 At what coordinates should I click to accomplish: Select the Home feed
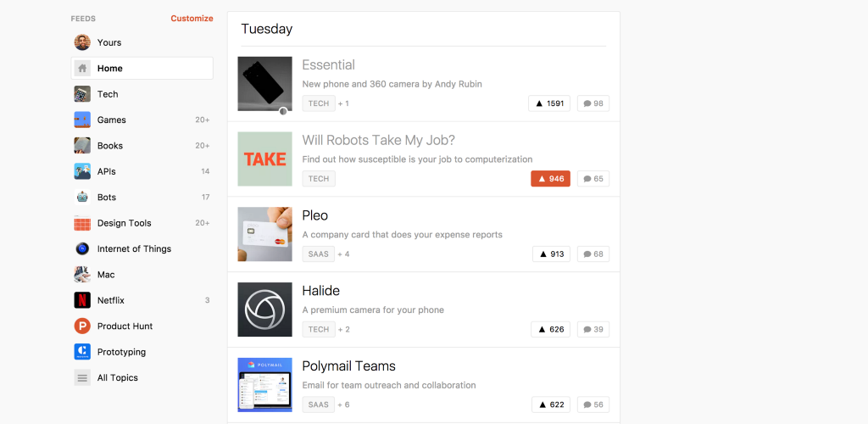pyautogui.click(x=142, y=69)
